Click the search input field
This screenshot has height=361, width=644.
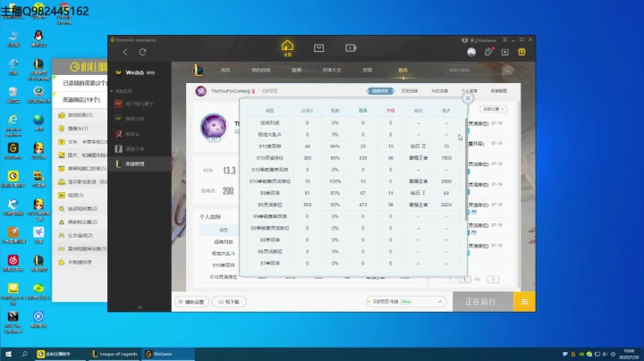(473, 71)
